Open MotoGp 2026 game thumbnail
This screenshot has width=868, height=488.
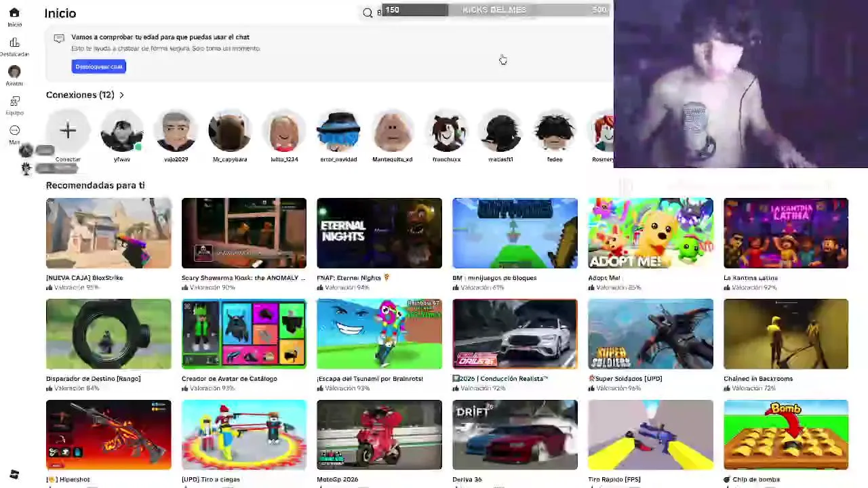379,435
